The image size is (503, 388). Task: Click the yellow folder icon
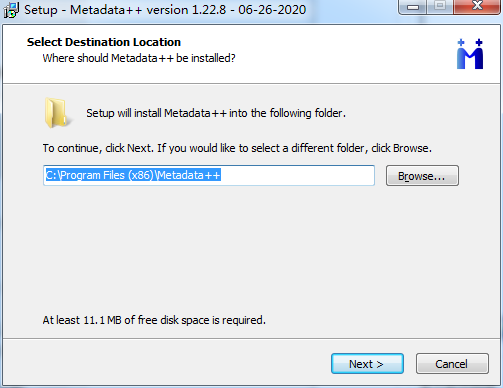click(x=57, y=113)
